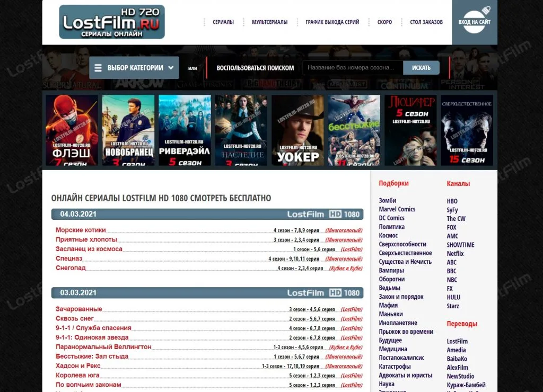Click the search field for series name

(353, 68)
